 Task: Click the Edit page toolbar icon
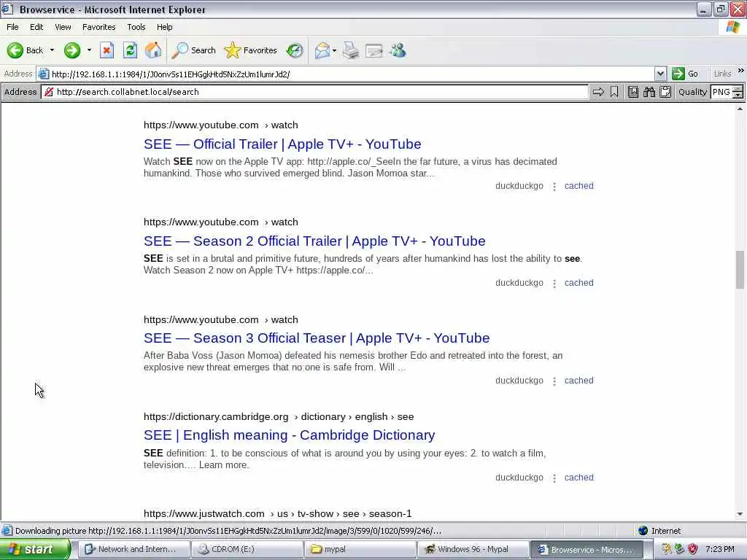coord(374,50)
